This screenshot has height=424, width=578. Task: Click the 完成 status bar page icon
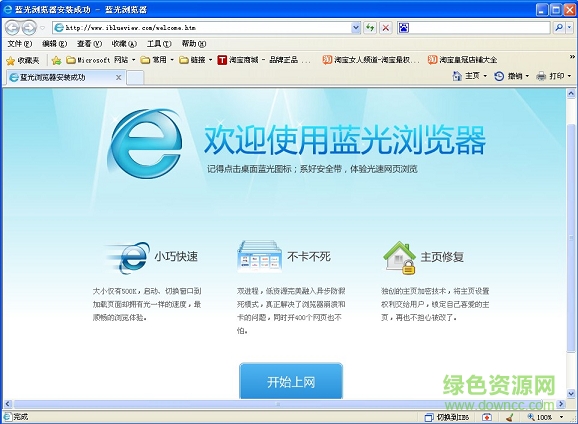(x=7, y=417)
